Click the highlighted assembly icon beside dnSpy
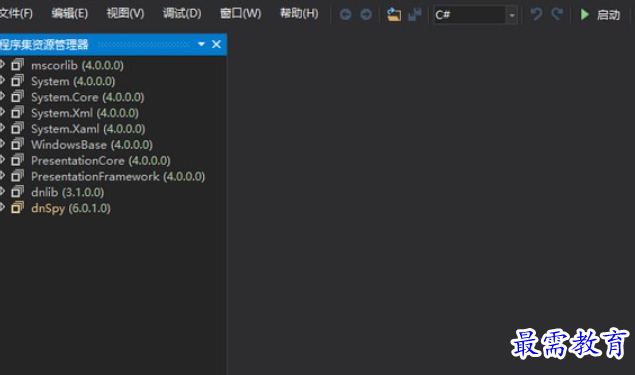The height and width of the screenshot is (375, 635). tap(17, 207)
